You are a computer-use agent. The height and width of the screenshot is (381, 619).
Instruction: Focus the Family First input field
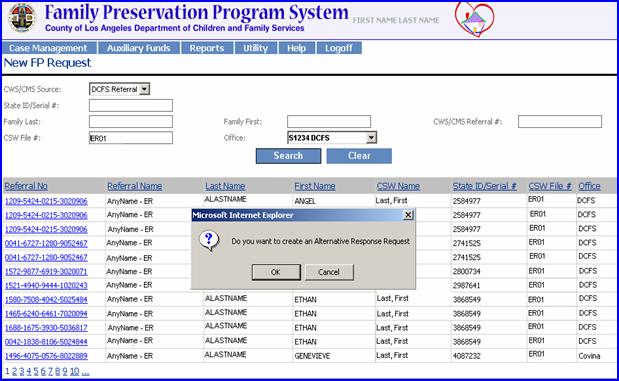click(329, 122)
